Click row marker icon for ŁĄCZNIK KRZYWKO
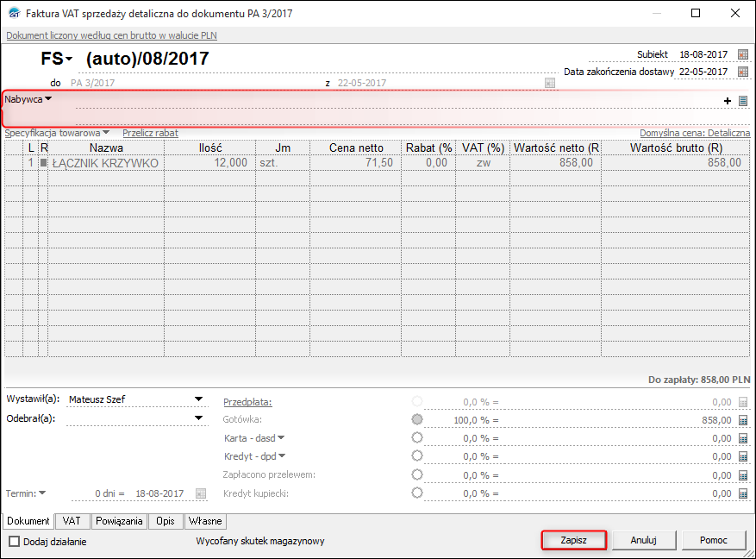The width and height of the screenshot is (756, 559). (43, 163)
